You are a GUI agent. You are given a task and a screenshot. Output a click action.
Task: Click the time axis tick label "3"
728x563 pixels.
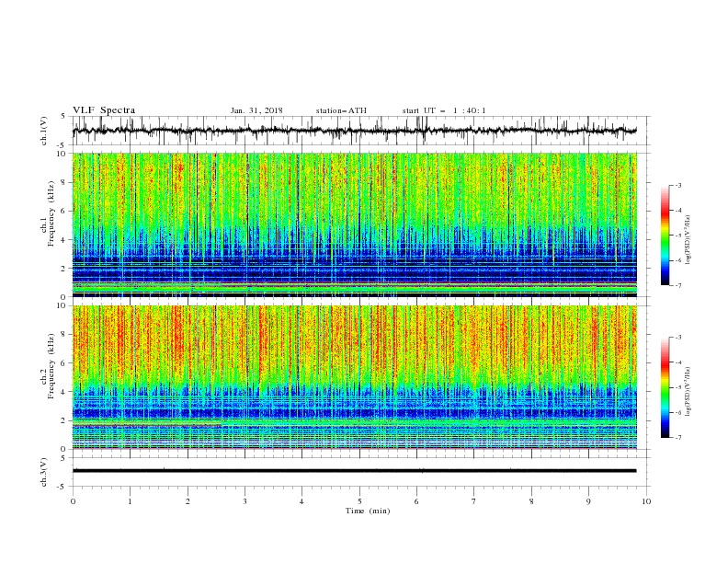point(245,501)
